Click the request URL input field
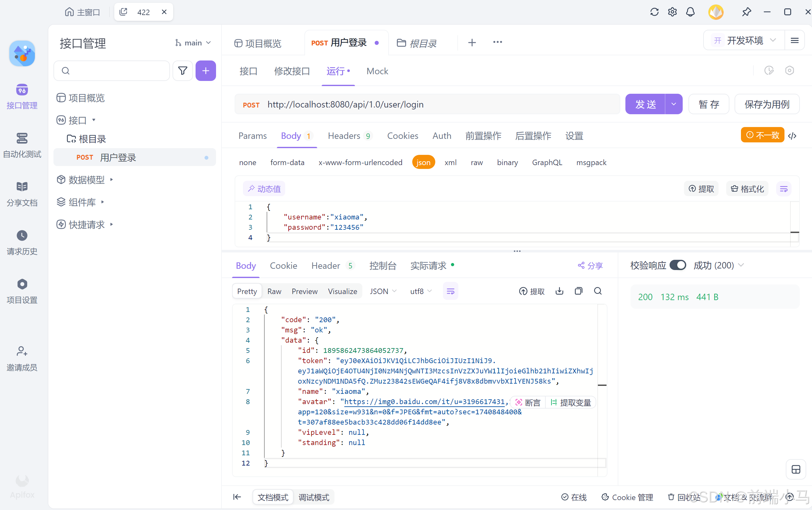This screenshot has height=510, width=812. pos(438,104)
